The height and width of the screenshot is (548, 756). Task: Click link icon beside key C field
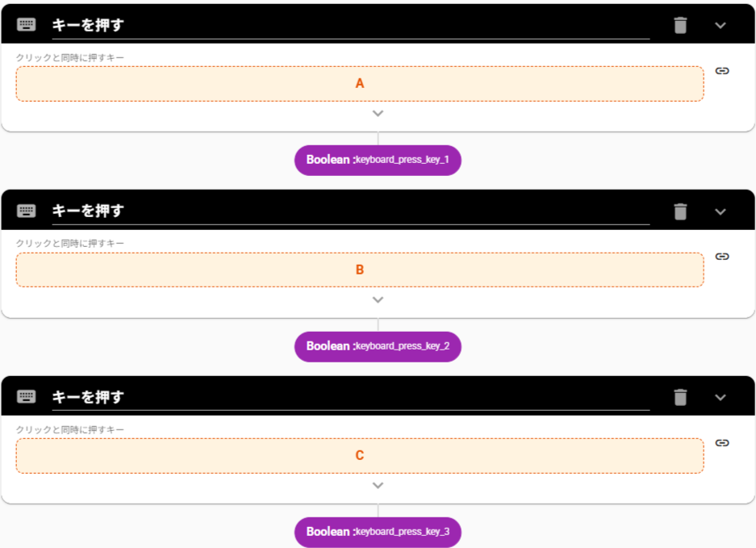click(x=722, y=443)
